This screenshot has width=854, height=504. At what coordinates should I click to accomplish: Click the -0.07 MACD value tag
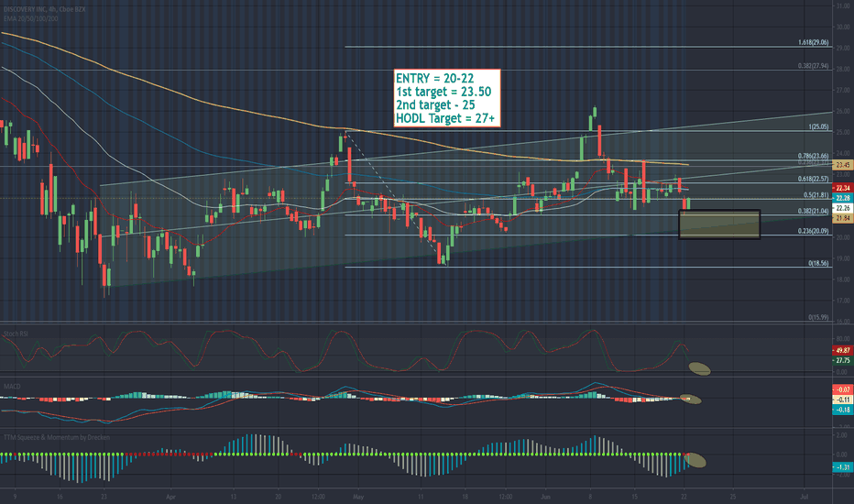[x=843, y=389]
